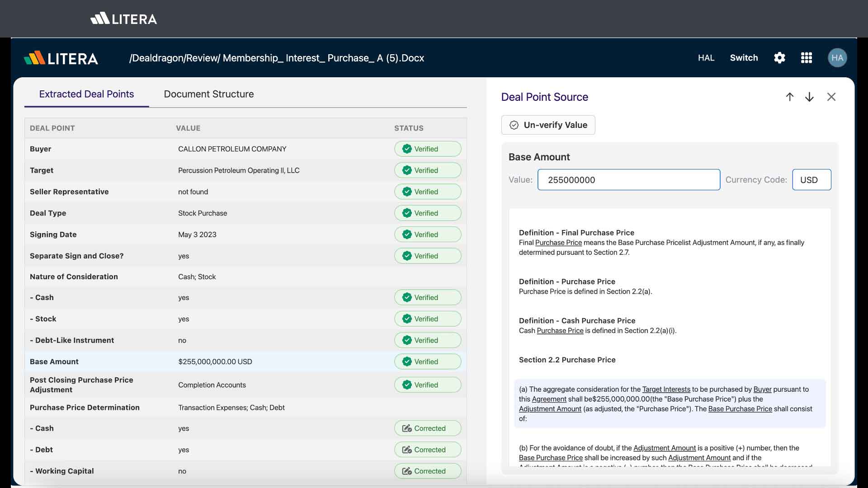Select the - Working Capital row label

click(62, 471)
